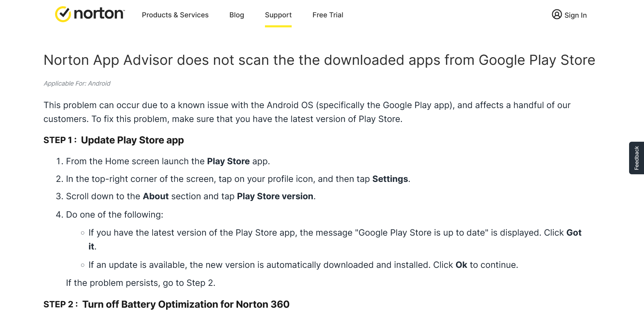Click 'Do one of the following:' line
Viewport: 644px width, 316px height.
(x=114, y=214)
